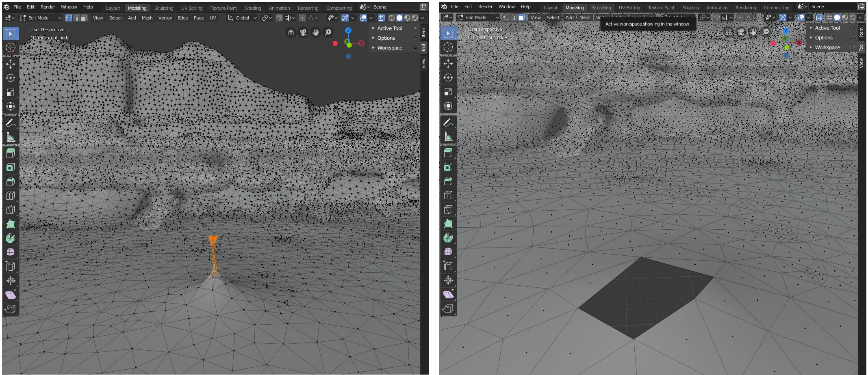Select the Move tool in left window
The width and height of the screenshot is (868, 375).
11,64
